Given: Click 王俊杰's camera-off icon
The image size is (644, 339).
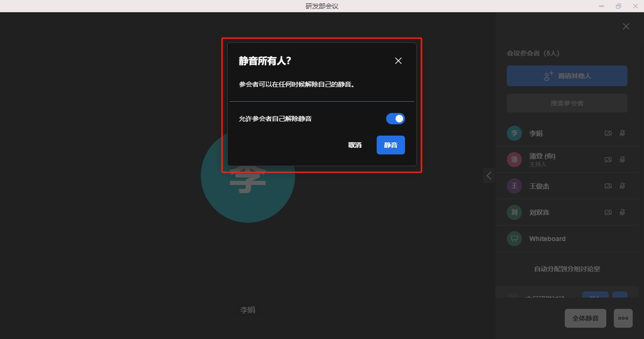Looking at the screenshot, I should click(608, 186).
